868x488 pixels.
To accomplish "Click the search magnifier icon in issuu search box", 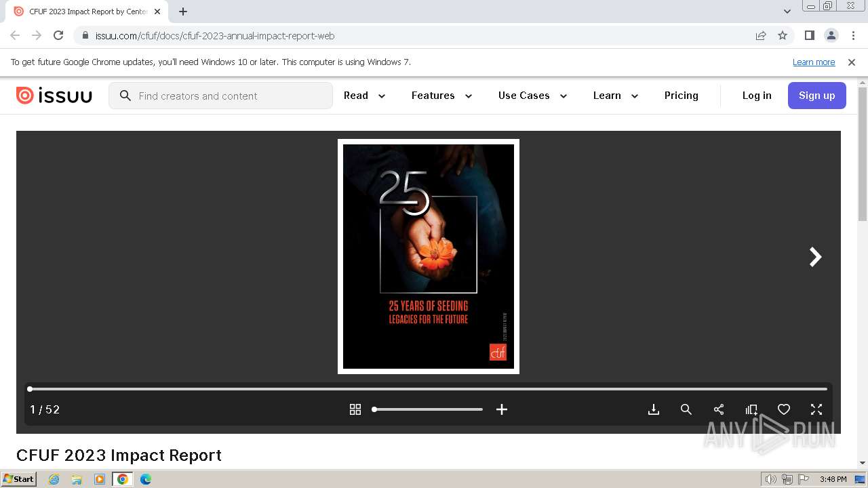I will (125, 96).
